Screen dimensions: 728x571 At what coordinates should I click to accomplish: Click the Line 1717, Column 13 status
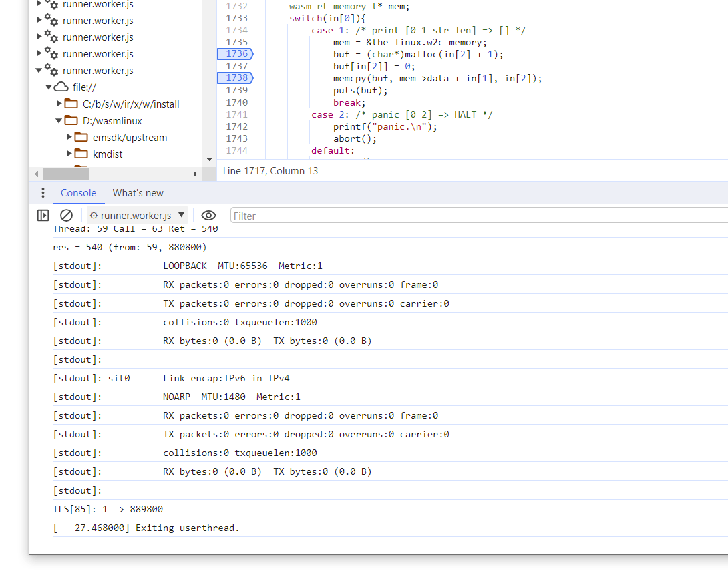pyautogui.click(x=270, y=171)
